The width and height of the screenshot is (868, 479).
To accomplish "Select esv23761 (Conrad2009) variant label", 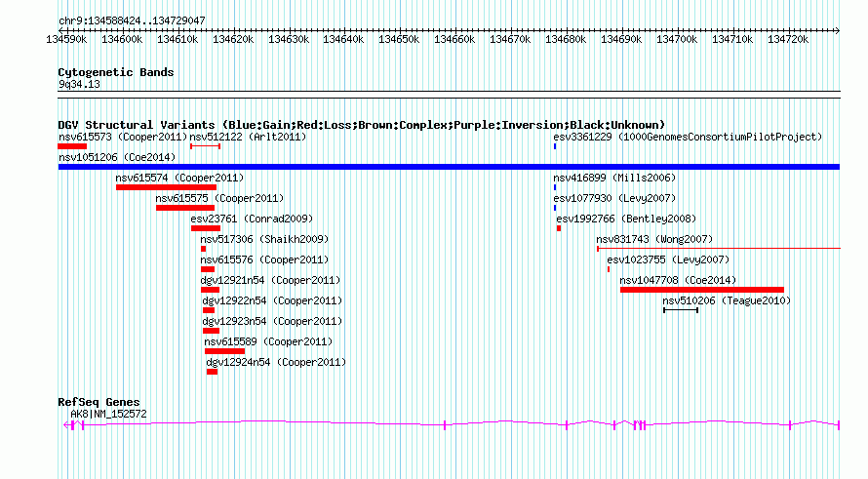I will (252, 219).
